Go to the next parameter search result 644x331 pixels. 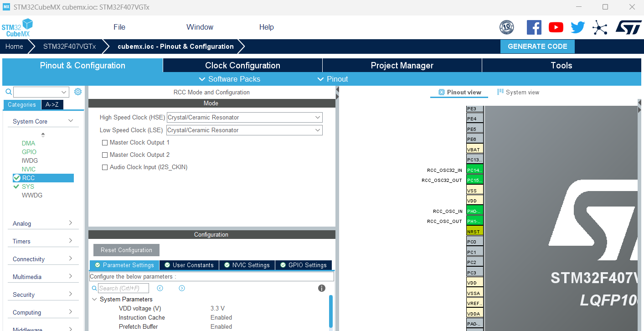click(x=182, y=288)
